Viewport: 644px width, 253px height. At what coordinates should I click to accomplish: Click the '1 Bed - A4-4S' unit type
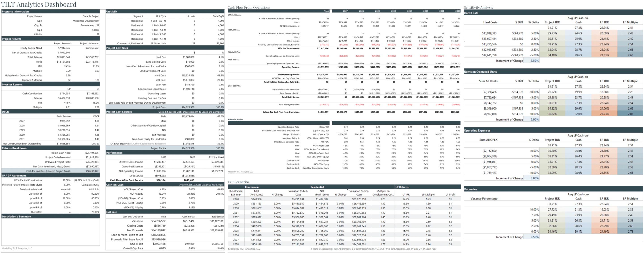159,25
